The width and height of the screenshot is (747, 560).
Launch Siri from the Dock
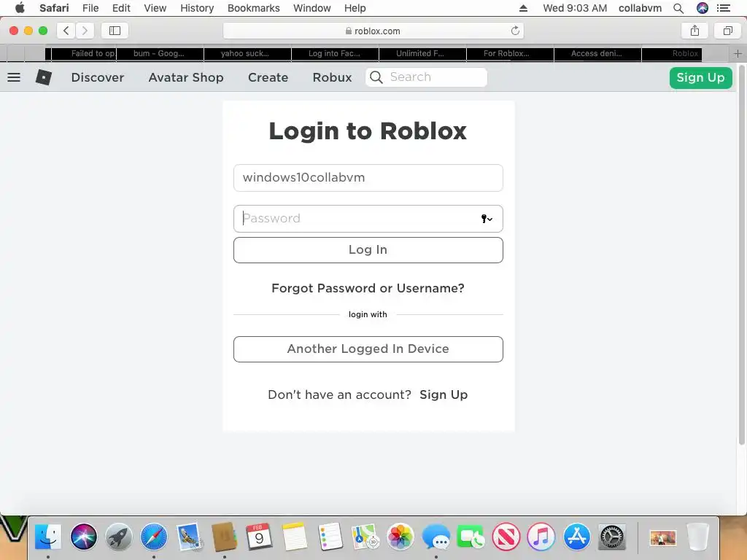click(83, 537)
